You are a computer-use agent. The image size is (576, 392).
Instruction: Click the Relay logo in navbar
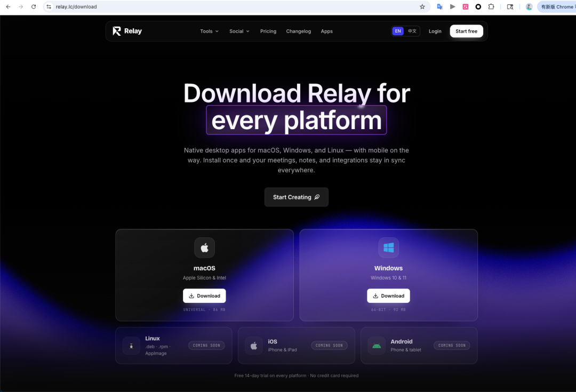(x=127, y=31)
